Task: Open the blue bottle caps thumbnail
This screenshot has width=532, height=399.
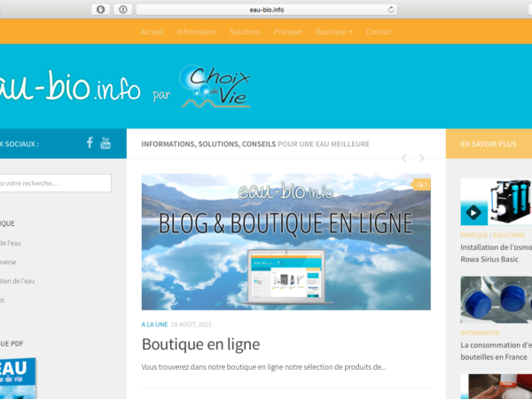Action: pos(496,300)
